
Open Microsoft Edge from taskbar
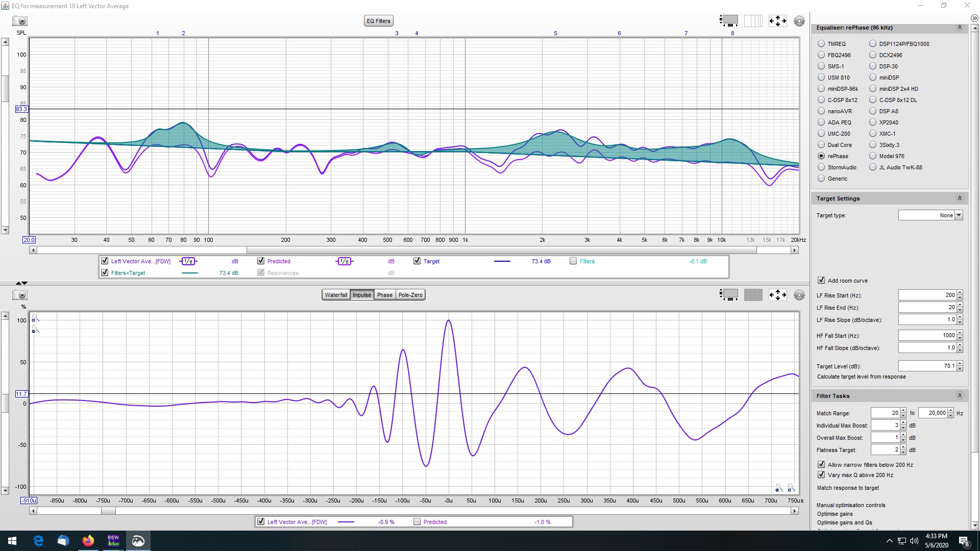38,541
